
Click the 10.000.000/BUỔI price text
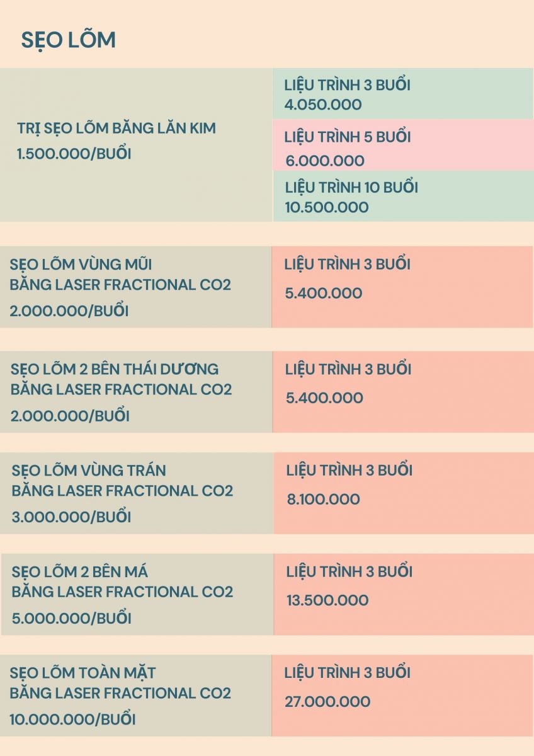coord(72,719)
